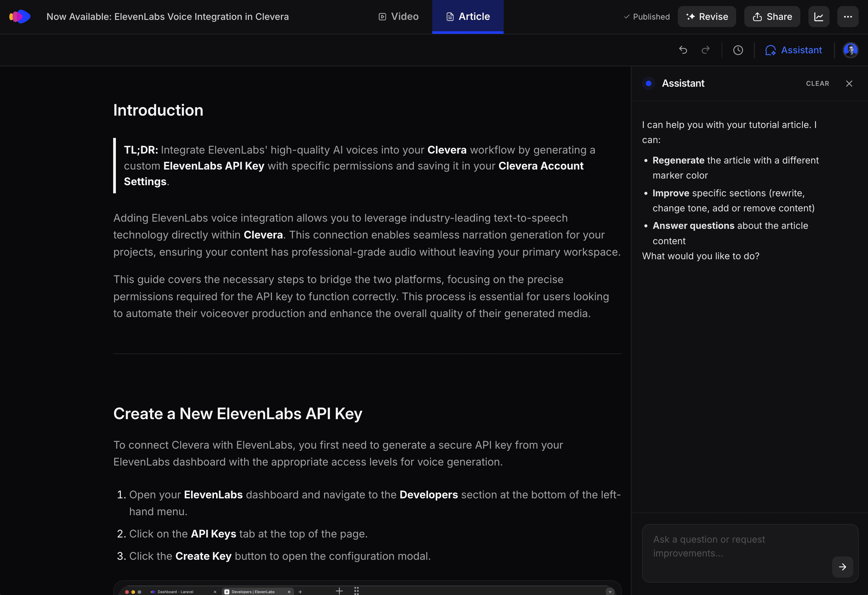Image resolution: width=868 pixels, height=595 pixels.
Task: Click the embedded screenshot thumbnail at bottom
Action: coord(367,588)
